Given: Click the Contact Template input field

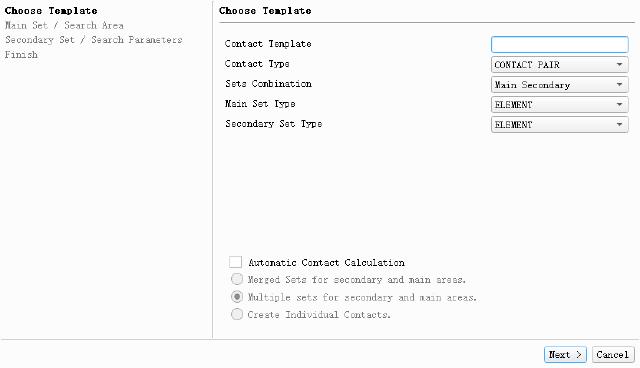Looking at the screenshot, I should (560, 44).
